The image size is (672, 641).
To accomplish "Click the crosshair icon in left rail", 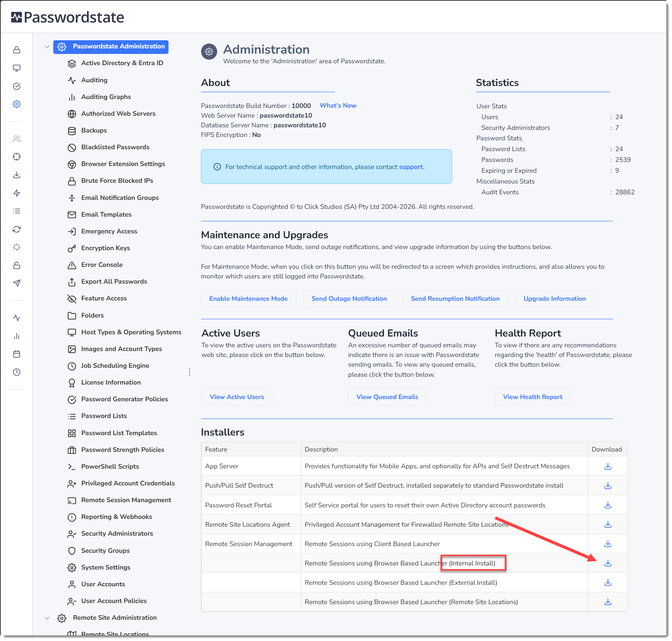I will (x=17, y=157).
